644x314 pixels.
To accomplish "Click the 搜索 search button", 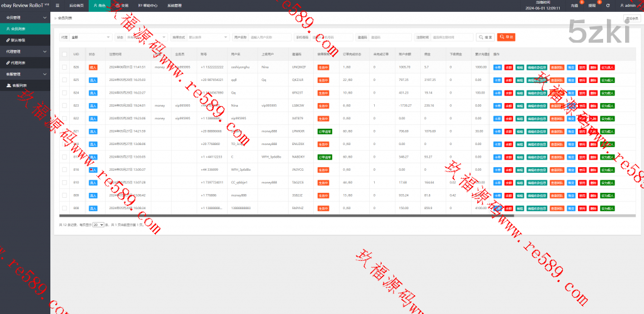I will pos(486,38).
